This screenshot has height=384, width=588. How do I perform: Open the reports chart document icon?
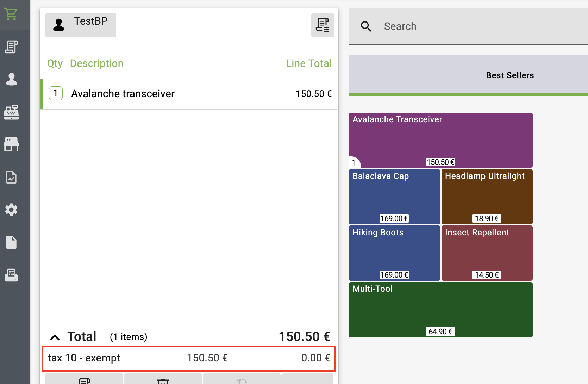point(11,177)
